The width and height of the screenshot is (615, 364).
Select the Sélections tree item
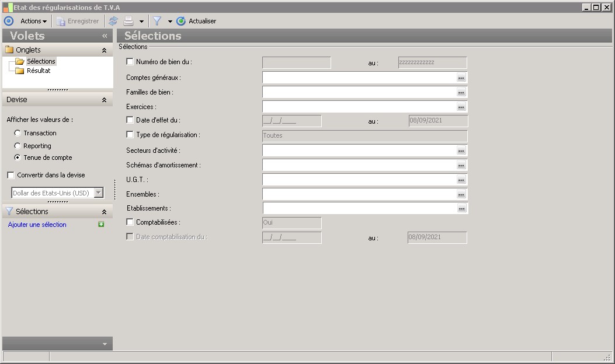tap(41, 61)
